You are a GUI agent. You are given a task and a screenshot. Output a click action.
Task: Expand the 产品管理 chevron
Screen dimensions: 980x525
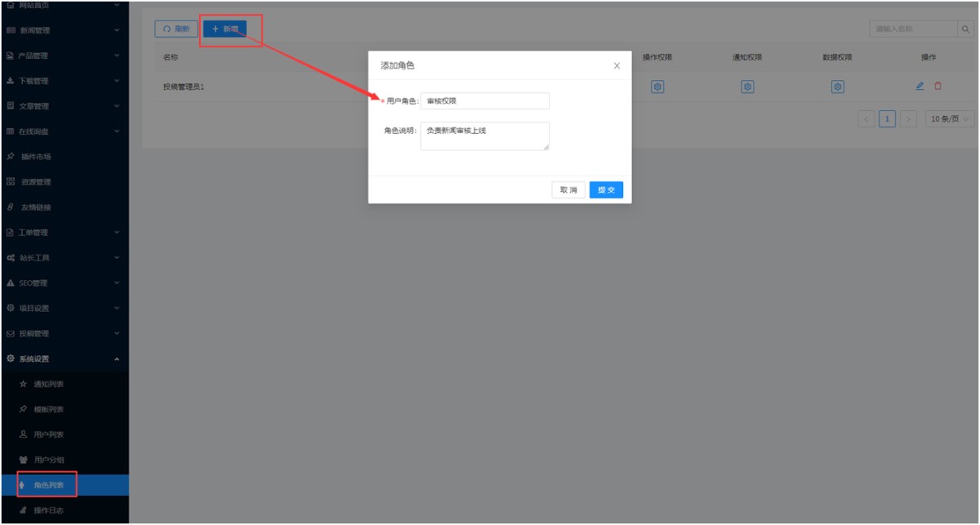tap(117, 56)
